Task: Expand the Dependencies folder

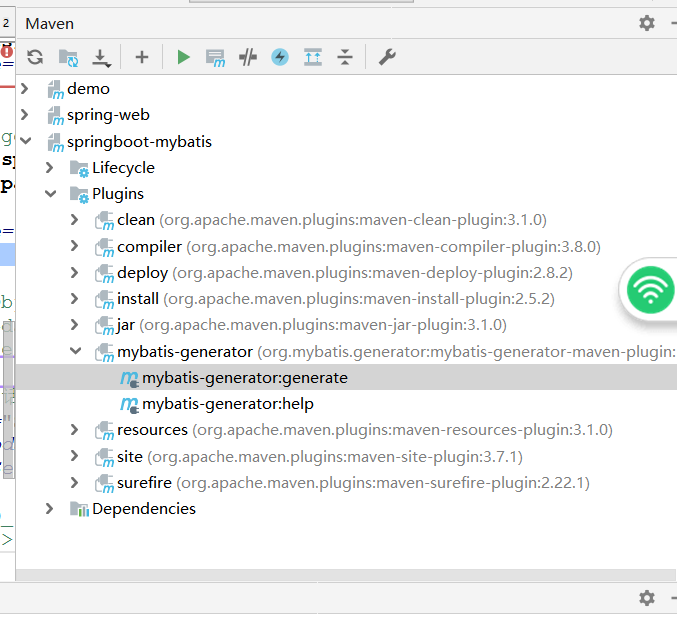Action: point(50,509)
